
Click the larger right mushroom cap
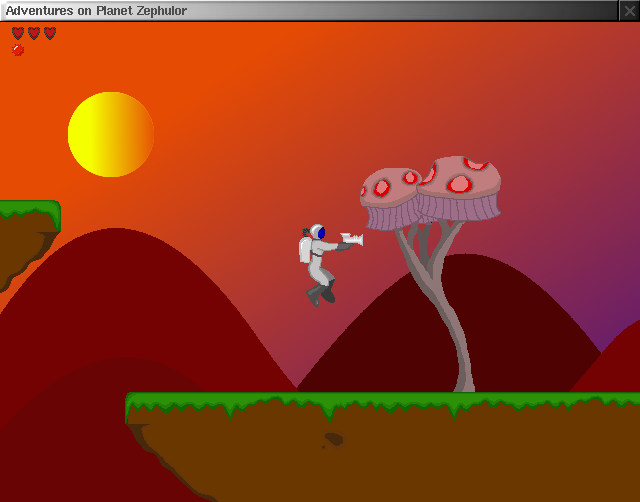coord(459,188)
